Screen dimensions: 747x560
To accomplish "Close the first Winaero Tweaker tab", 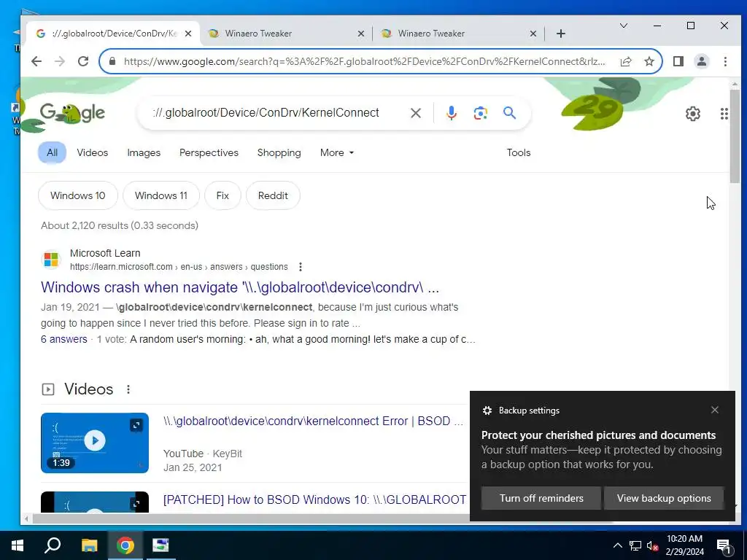I will [x=360, y=34].
